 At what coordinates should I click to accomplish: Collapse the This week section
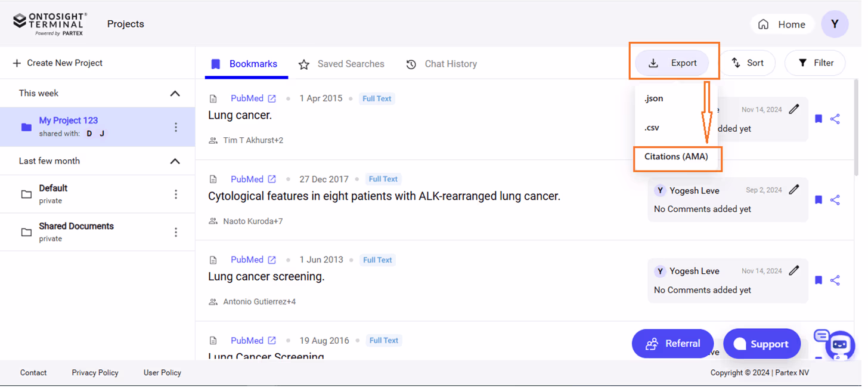coord(175,93)
